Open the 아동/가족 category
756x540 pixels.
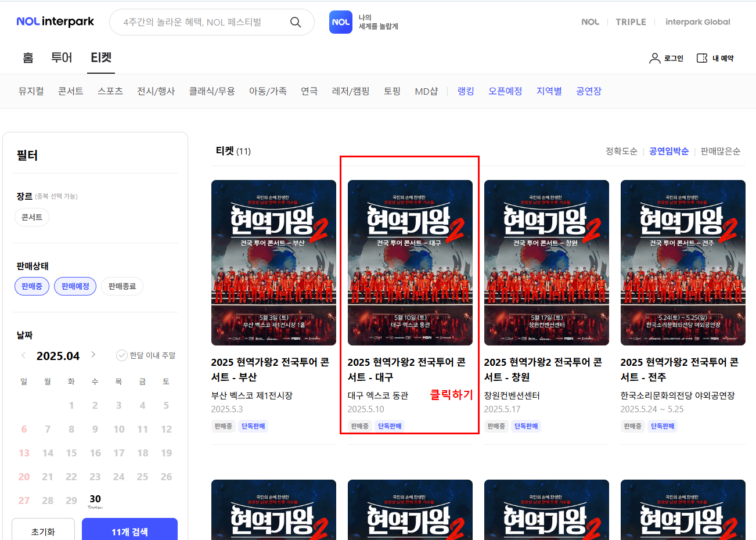click(x=268, y=91)
